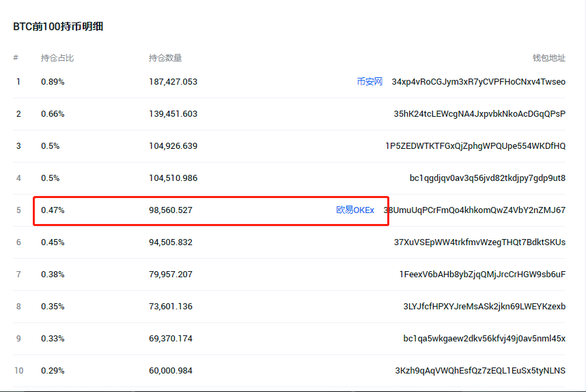This screenshot has height=392, width=586.
Task: Click the 钱包地址 column header
Action: [549, 58]
